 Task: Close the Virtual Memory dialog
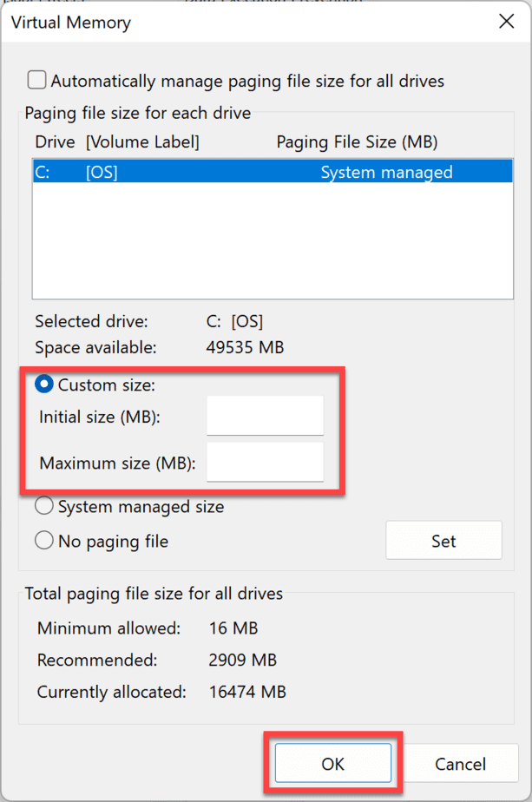(506, 22)
